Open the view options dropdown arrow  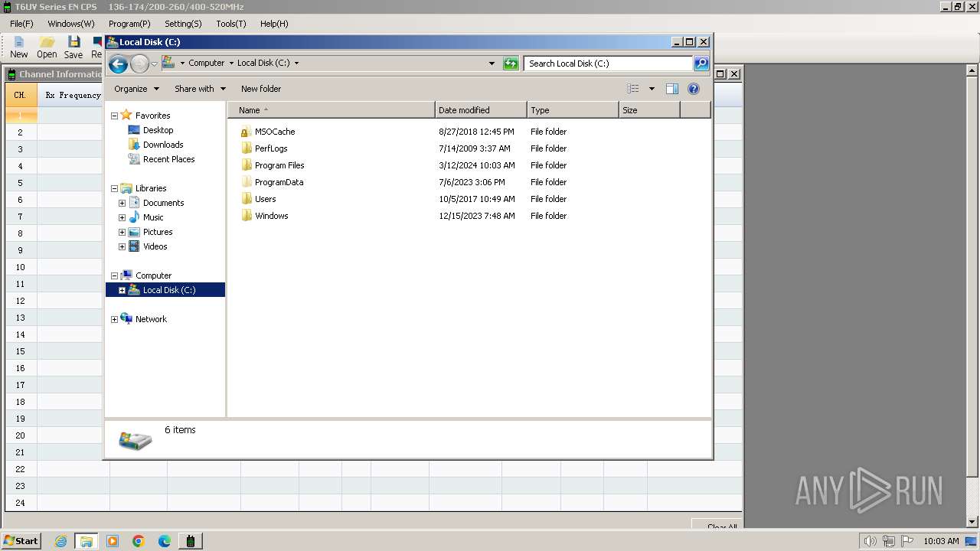(x=652, y=89)
